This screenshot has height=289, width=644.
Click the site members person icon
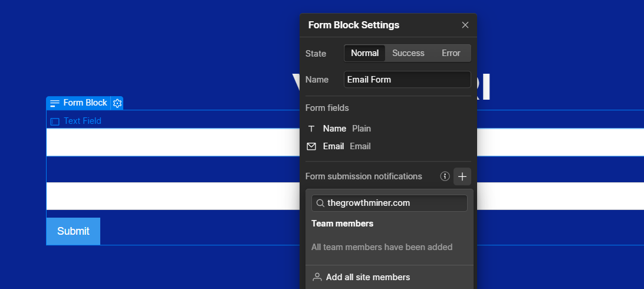[317, 277]
